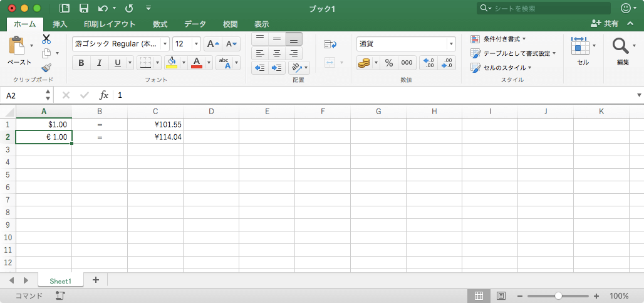The width and height of the screenshot is (644, 303).
Task: Increase font size with large A
Action: [x=213, y=43]
